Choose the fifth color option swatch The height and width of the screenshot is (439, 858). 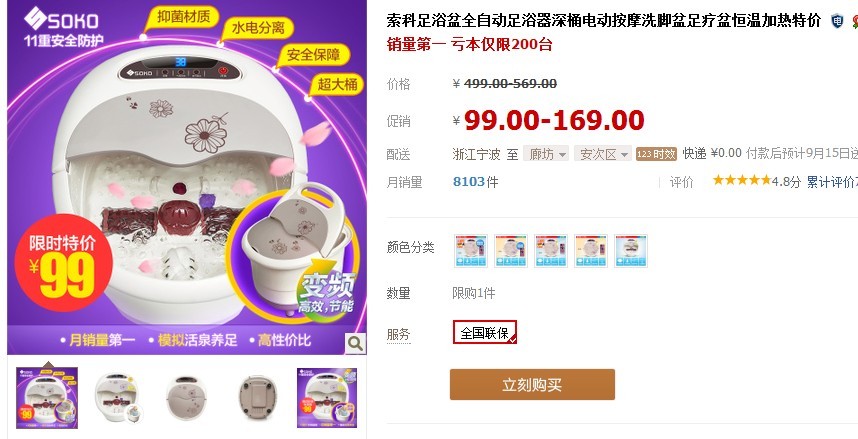click(630, 251)
